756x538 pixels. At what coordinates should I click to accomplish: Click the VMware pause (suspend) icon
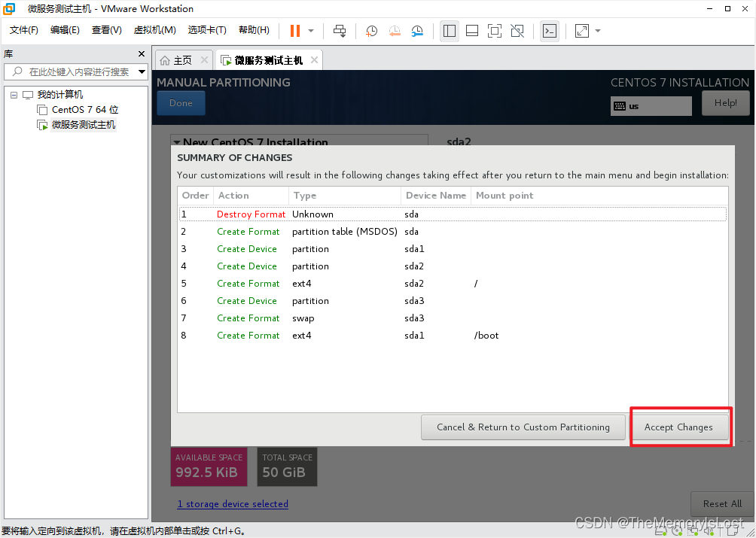pos(295,31)
